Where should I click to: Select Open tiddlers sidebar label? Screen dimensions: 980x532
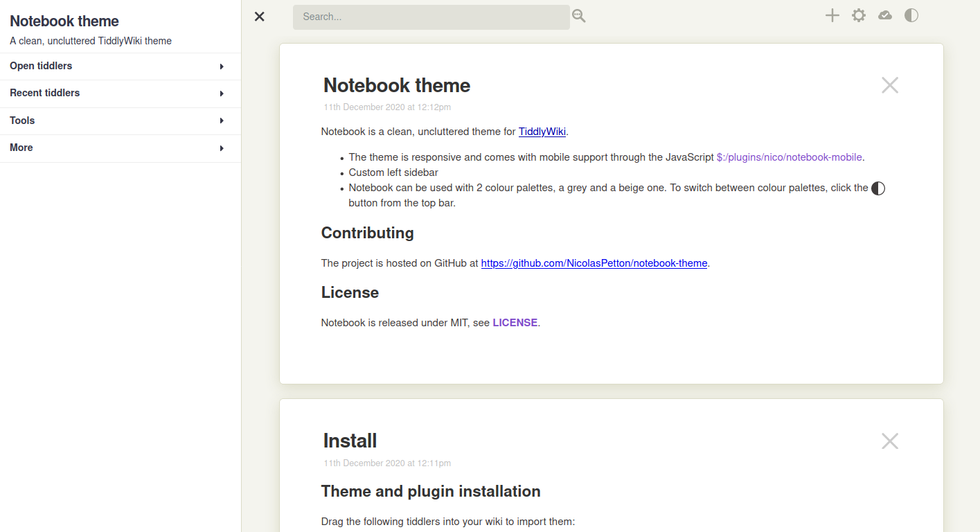coord(41,66)
